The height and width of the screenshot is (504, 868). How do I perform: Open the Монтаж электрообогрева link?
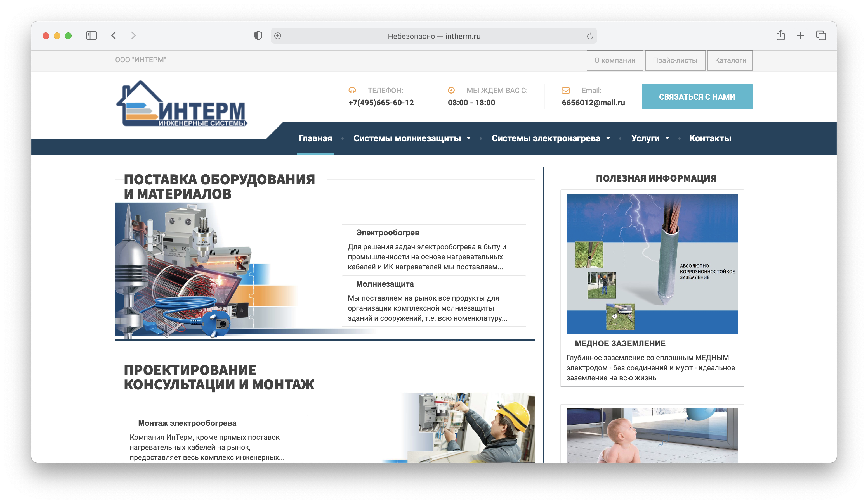pyautogui.click(x=187, y=423)
